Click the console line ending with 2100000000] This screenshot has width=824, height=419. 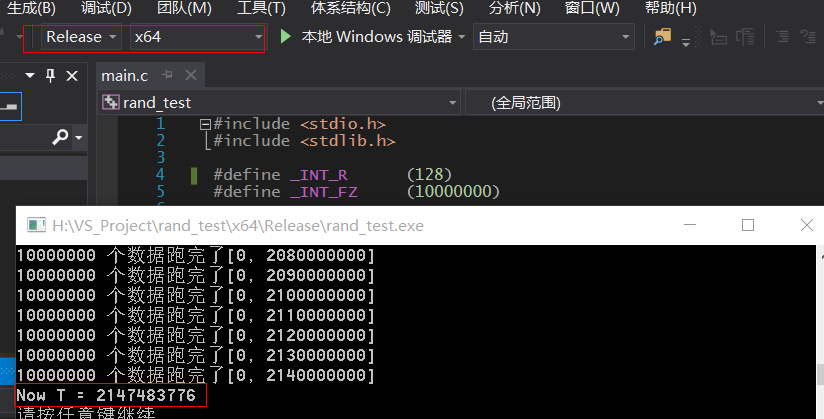195,295
